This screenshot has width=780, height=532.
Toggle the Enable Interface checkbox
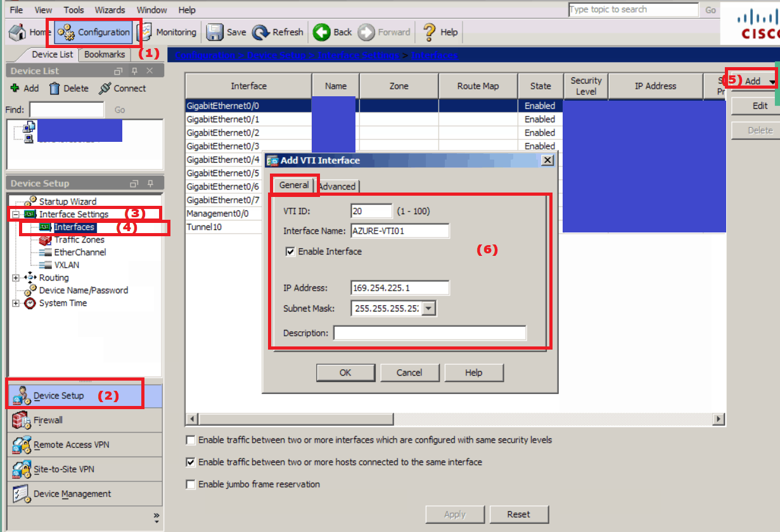(x=291, y=251)
